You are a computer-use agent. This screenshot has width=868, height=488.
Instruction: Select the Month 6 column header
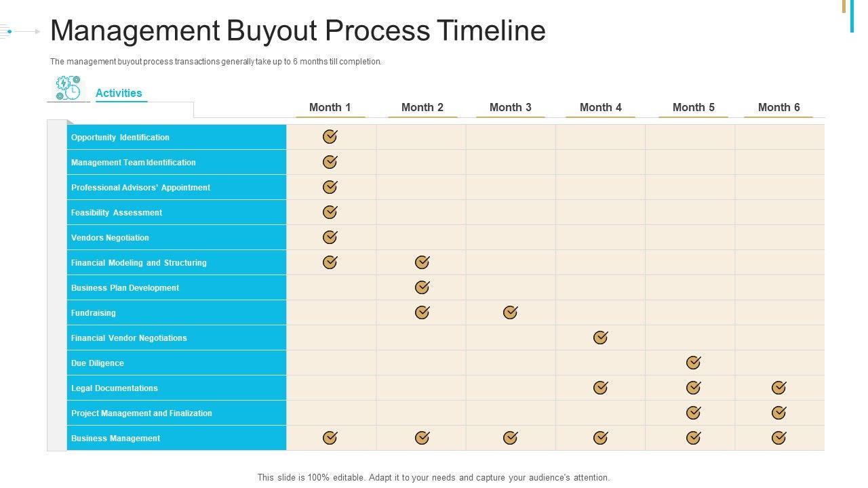click(x=778, y=107)
